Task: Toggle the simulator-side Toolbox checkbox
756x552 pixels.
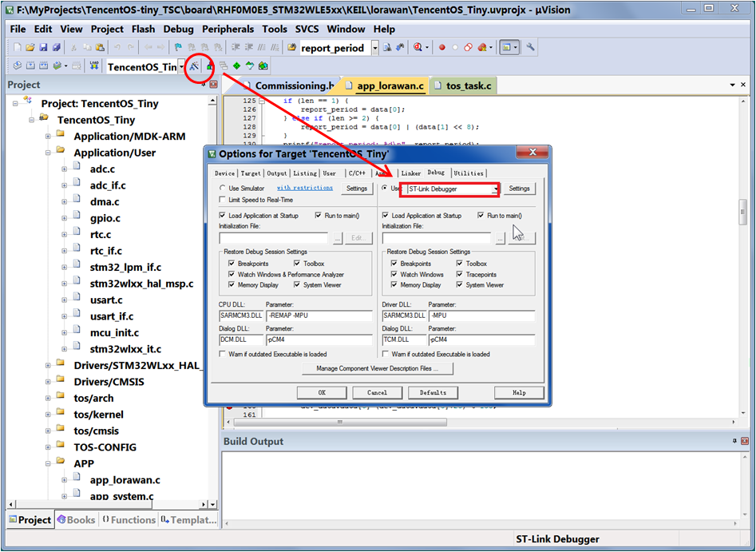Action: point(297,264)
